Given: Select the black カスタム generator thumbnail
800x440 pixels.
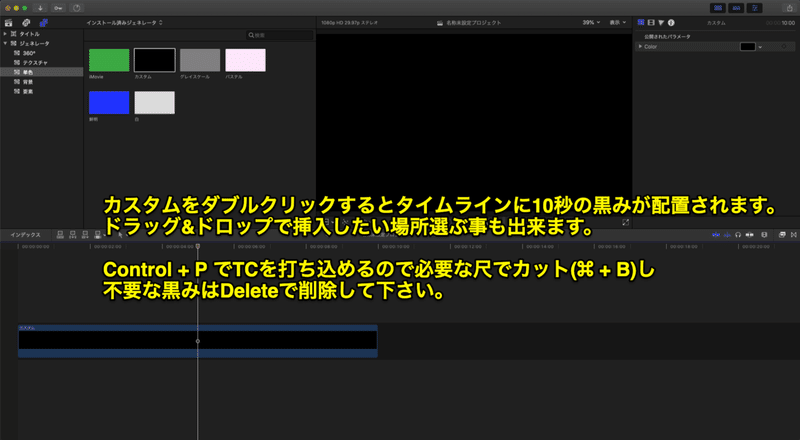Looking at the screenshot, I should tap(155, 60).
